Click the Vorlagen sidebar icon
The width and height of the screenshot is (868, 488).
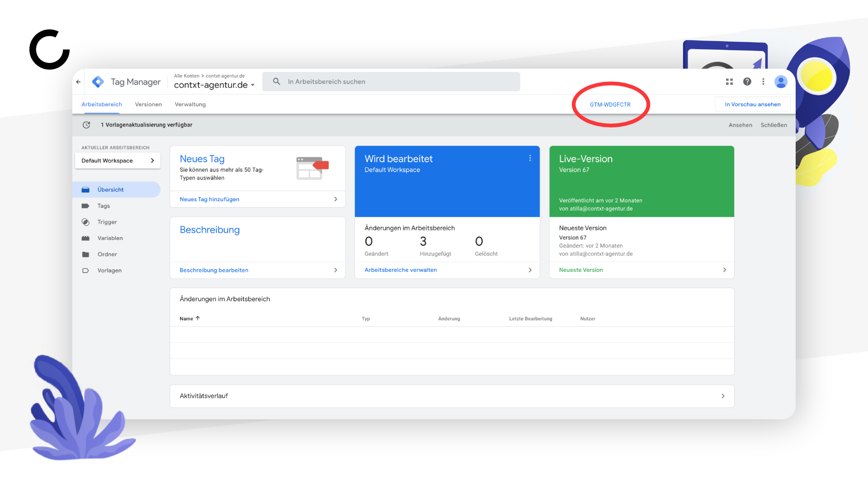coord(85,271)
